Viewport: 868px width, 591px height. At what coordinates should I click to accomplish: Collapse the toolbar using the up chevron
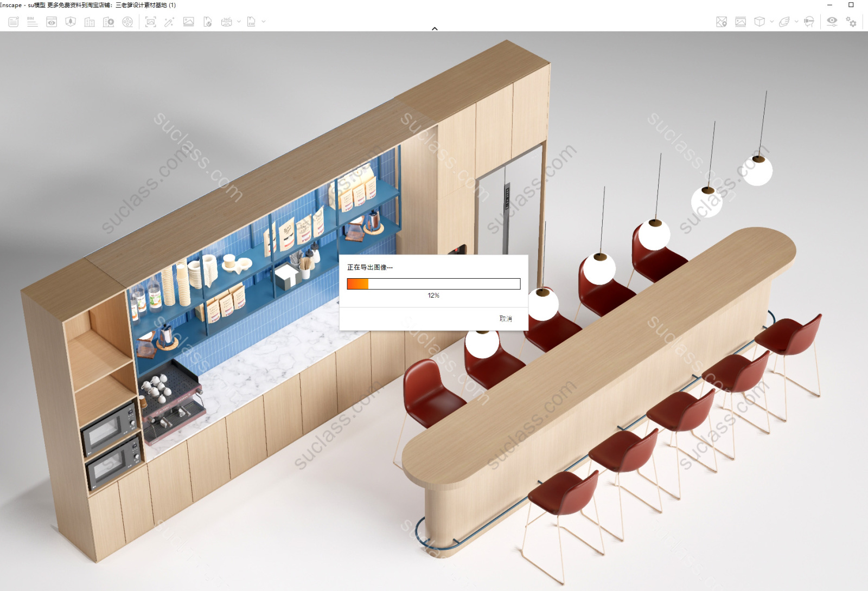click(x=435, y=28)
